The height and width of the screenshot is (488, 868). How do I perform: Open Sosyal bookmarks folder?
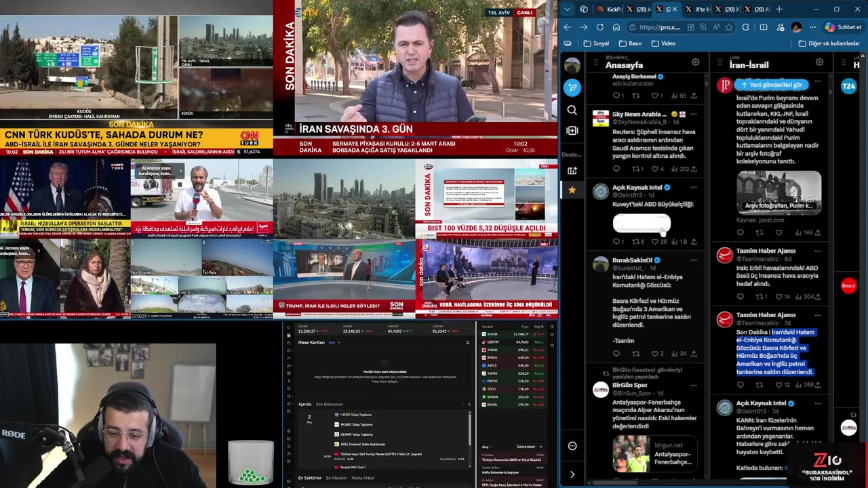click(596, 43)
